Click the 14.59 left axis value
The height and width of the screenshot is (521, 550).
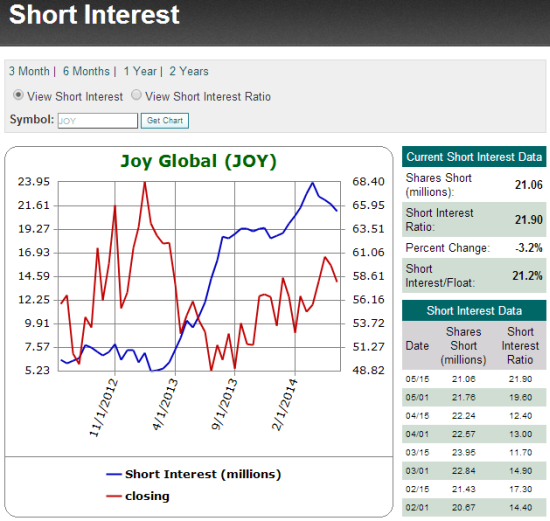pos(34,276)
